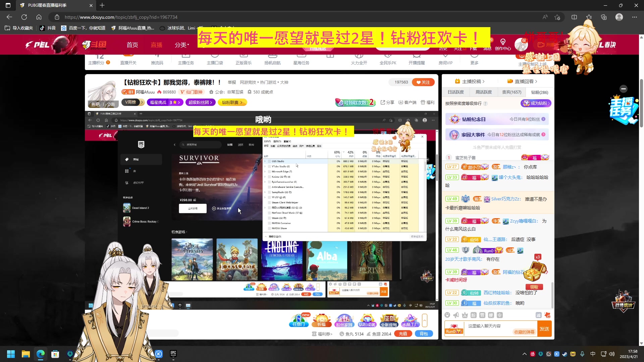Screen dimensions: 644x362
Task: Open the Edge collections icon
Action: 604,17
